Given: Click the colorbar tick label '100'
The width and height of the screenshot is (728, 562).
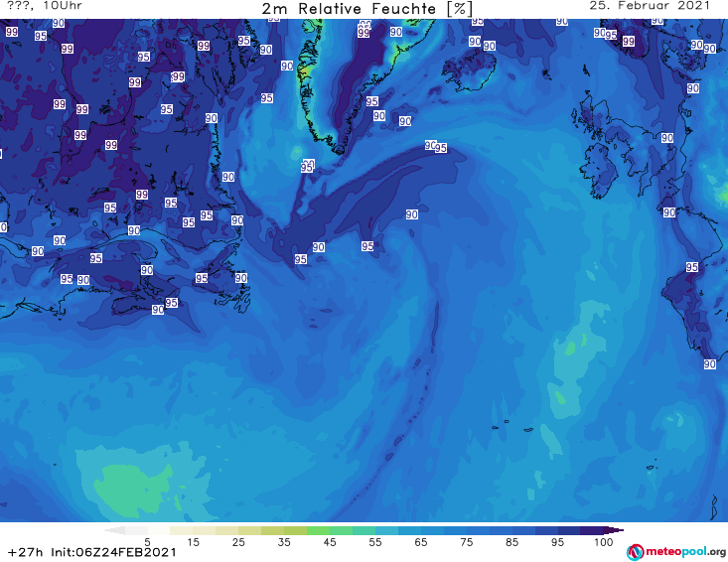Looking at the screenshot, I should pyautogui.click(x=604, y=542).
